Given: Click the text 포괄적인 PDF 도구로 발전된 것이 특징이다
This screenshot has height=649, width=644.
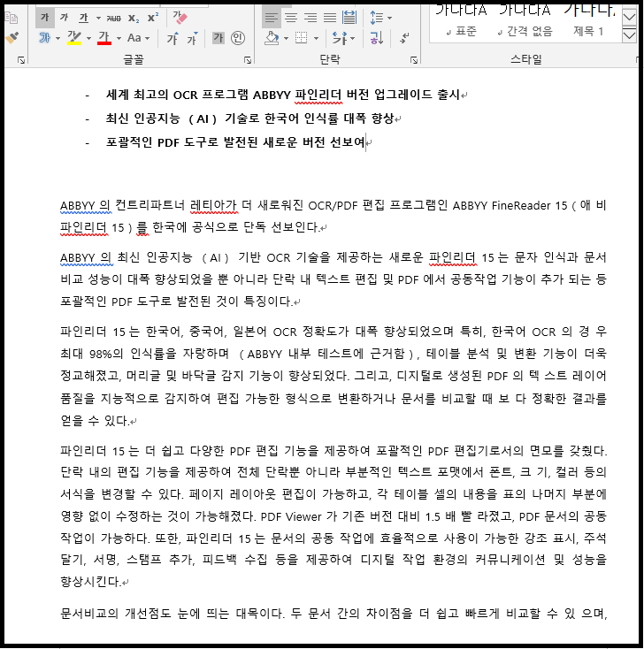Looking at the screenshot, I should click(176, 302).
